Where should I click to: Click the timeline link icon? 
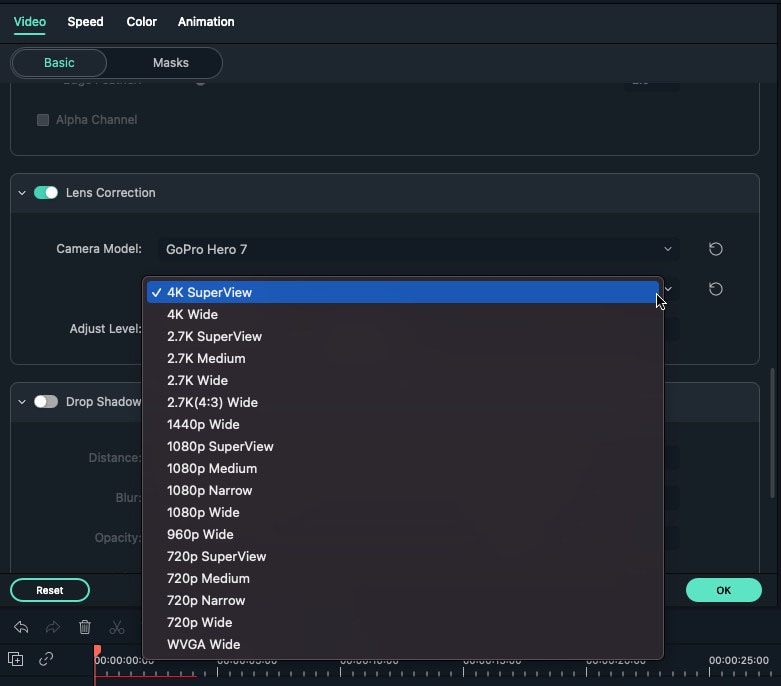(x=46, y=659)
